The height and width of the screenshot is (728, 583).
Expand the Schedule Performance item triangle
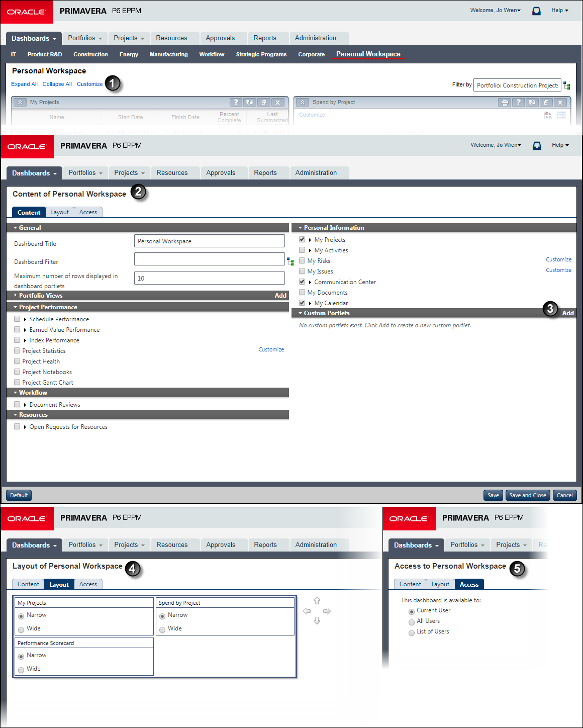(x=25, y=319)
